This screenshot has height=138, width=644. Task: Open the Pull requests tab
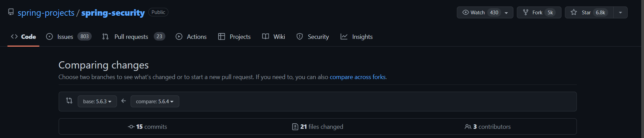[x=134, y=36]
